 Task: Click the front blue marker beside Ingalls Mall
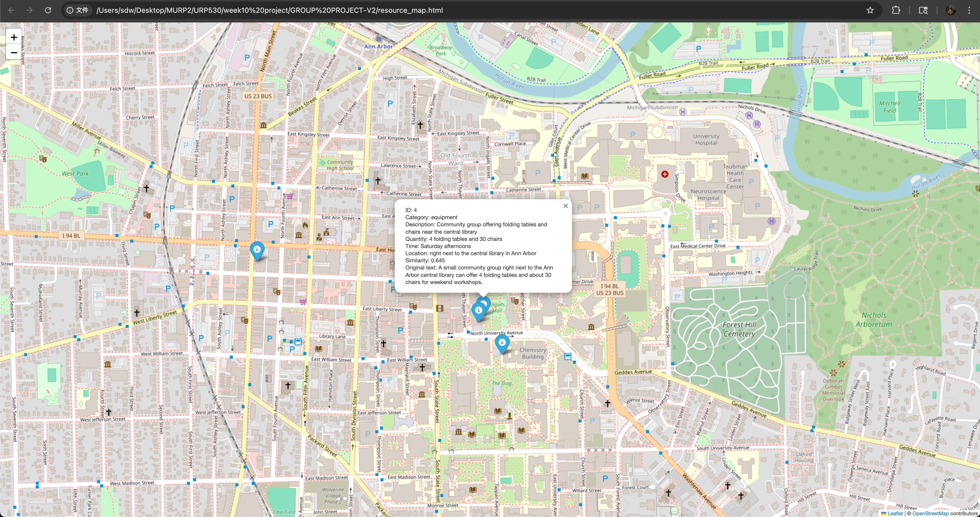coord(479,312)
